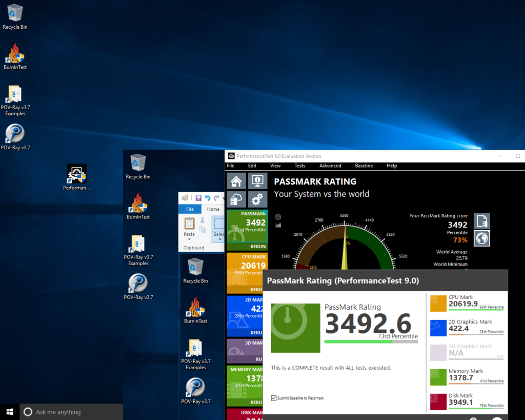Open the Tests menu
525x420 pixels.
[299, 166]
